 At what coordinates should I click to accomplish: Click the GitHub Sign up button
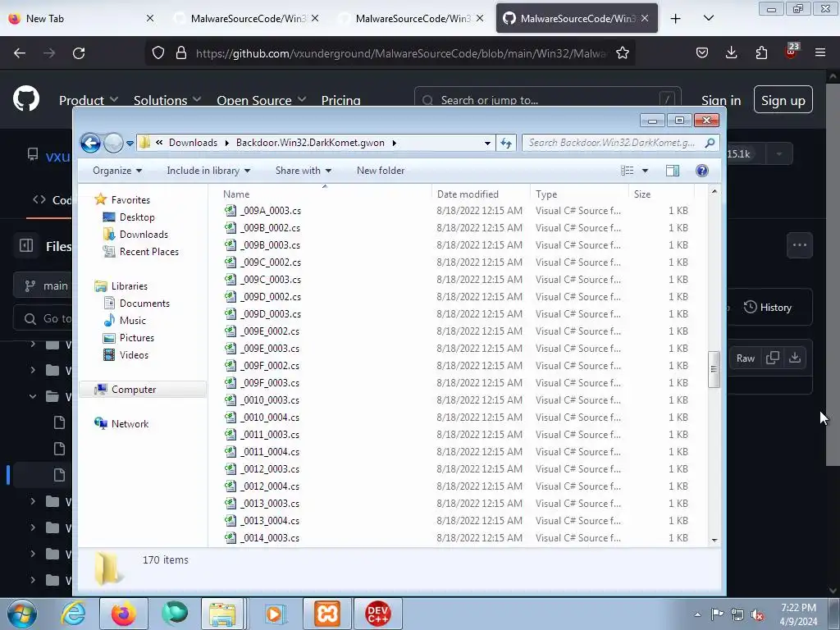(x=783, y=99)
